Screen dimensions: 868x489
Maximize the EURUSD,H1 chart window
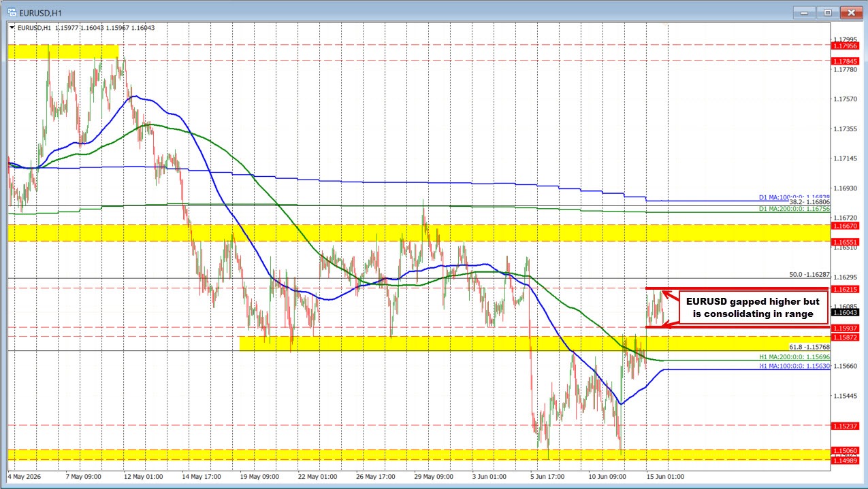pyautogui.click(x=828, y=12)
